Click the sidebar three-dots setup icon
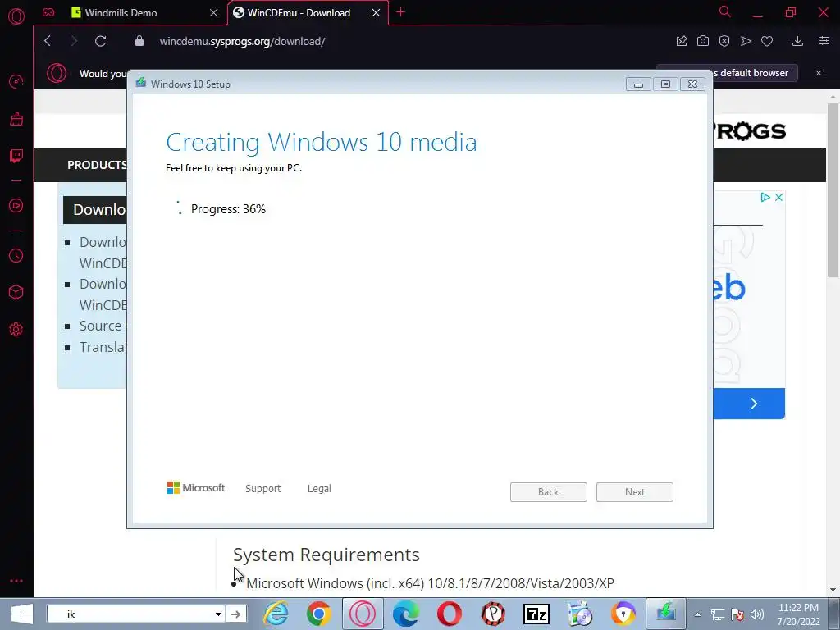 (x=16, y=581)
